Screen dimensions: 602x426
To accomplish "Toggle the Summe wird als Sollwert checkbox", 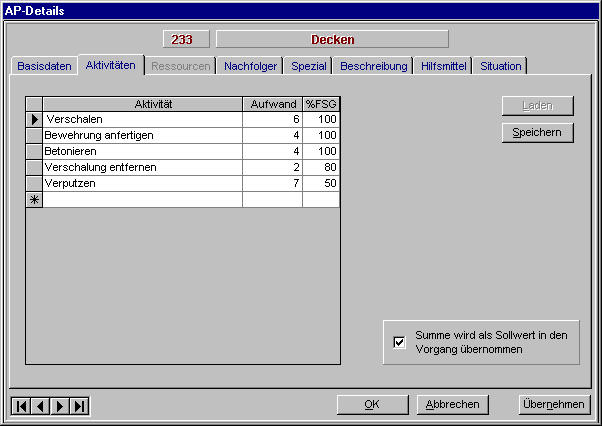I will 399,343.
